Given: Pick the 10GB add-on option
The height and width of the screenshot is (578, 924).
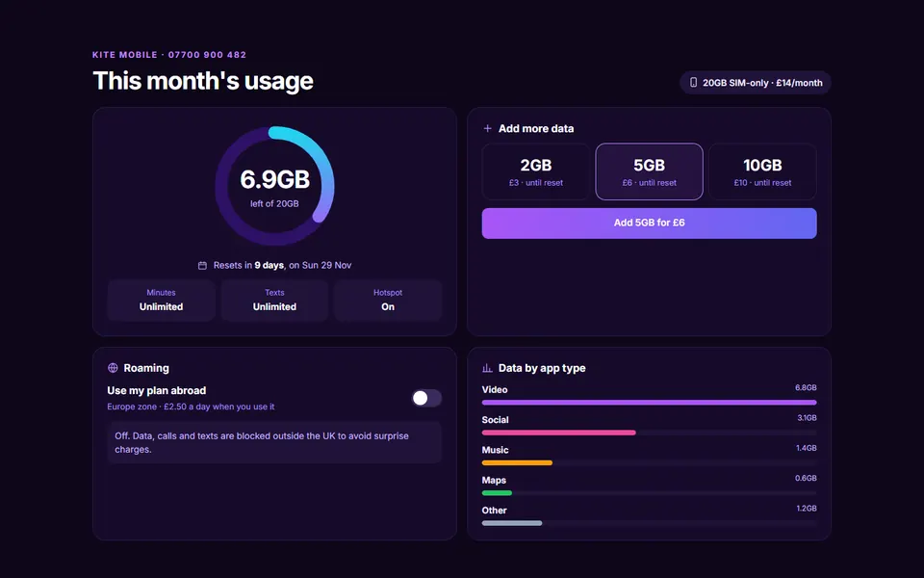Looking at the screenshot, I should tap(762, 171).
